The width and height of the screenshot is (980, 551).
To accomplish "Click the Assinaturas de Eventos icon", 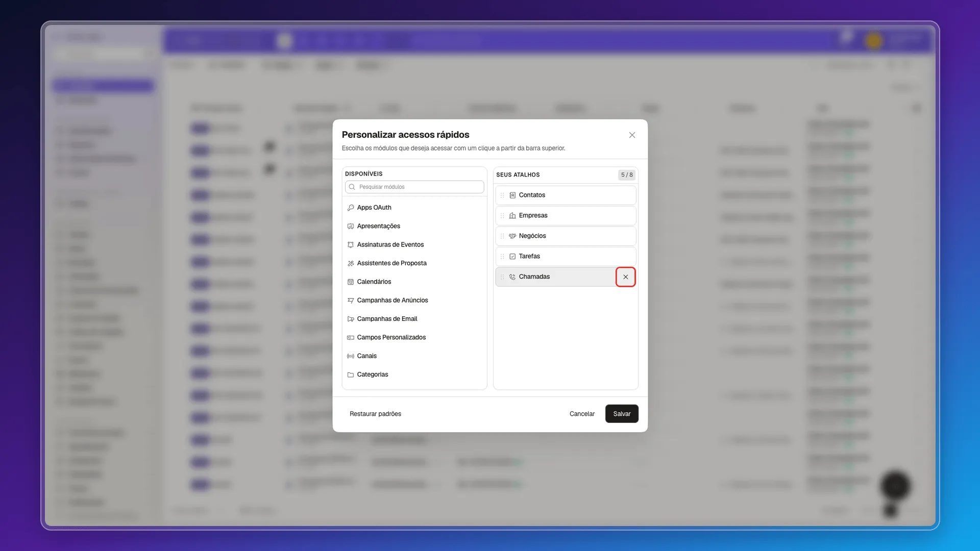I will [351, 245].
